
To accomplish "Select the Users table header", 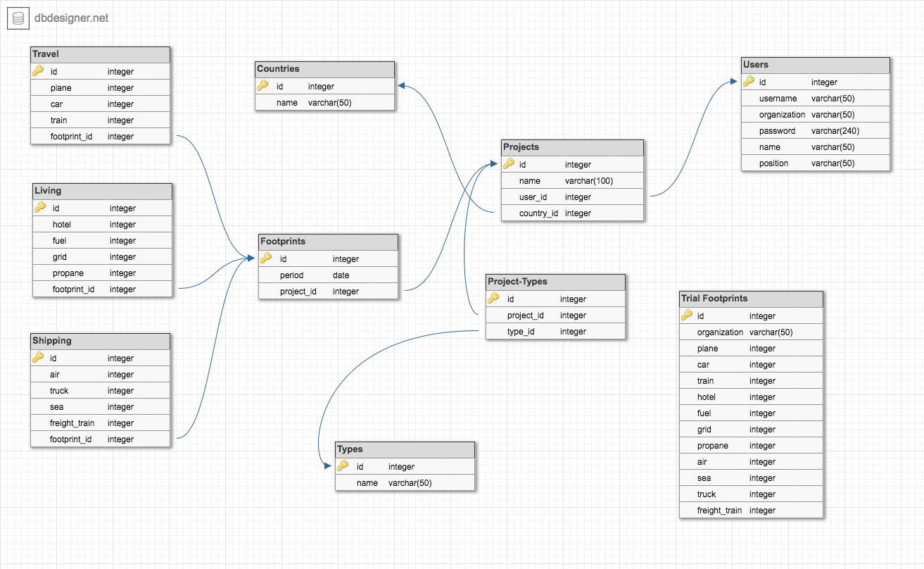I will pyautogui.click(x=815, y=64).
